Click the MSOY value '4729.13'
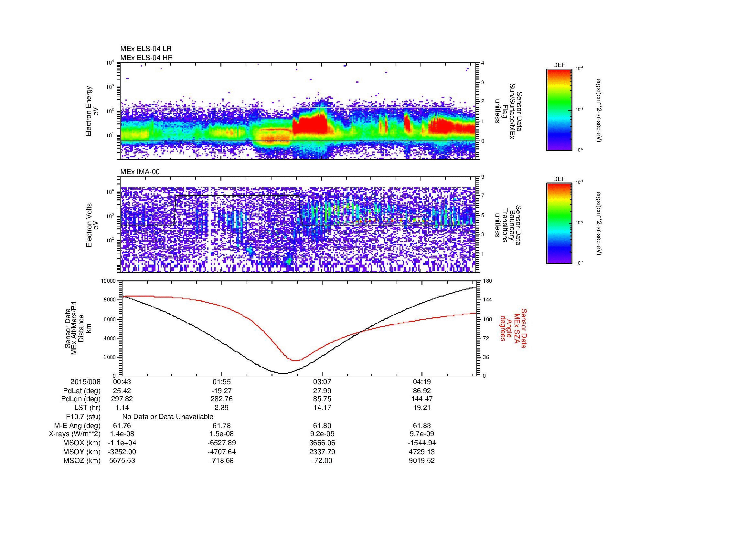 click(422, 452)
